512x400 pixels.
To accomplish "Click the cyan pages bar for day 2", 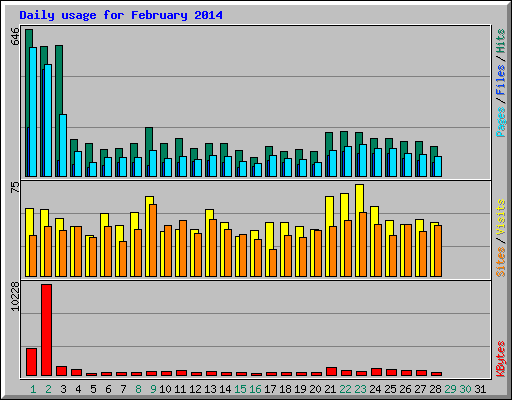I will [48, 120].
